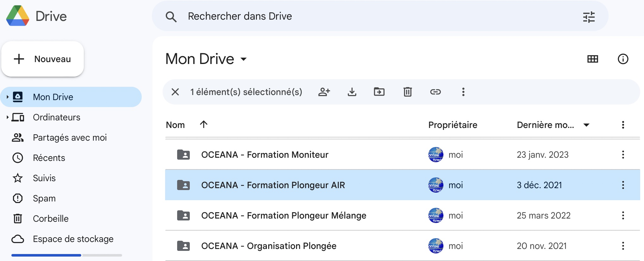
Task: Open more actions in selection toolbar
Action: (x=463, y=92)
